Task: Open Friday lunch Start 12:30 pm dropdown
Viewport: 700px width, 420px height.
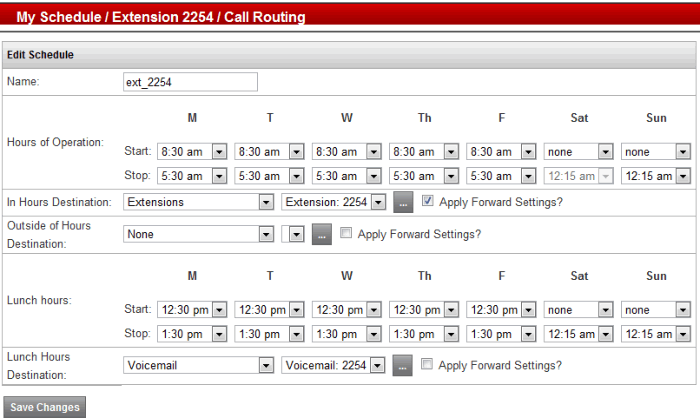Action: [501, 310]
